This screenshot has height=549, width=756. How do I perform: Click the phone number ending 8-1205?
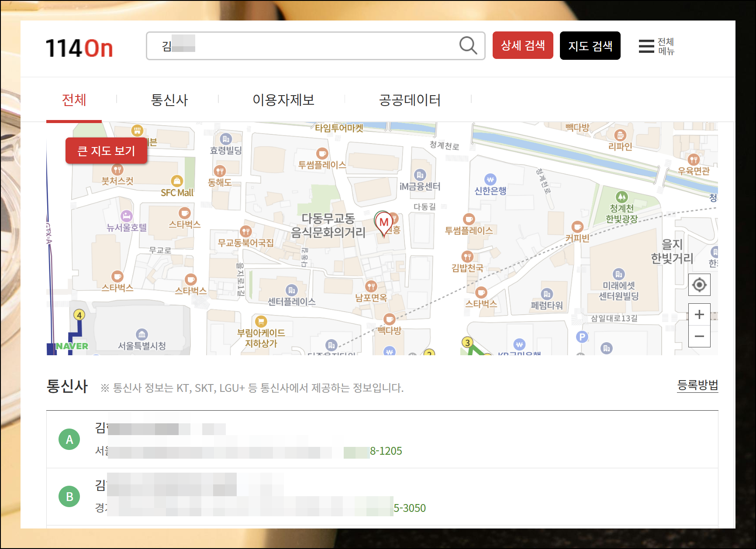click(386, 451)
